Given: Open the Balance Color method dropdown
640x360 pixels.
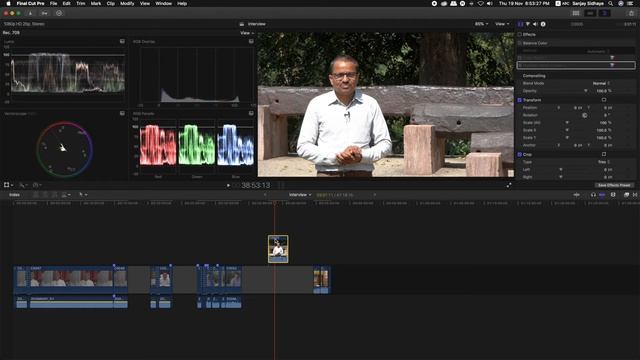Looking at the screenshot, I should [598, 51].
